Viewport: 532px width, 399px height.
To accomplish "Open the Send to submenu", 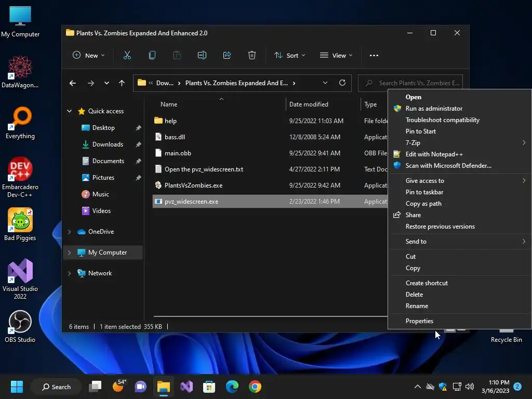I will [x=460, y=242].
